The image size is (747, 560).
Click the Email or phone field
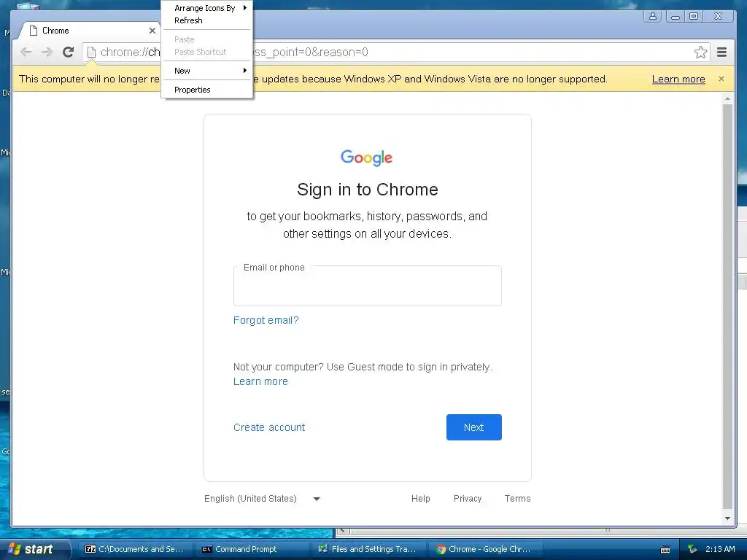click(368, 286)
